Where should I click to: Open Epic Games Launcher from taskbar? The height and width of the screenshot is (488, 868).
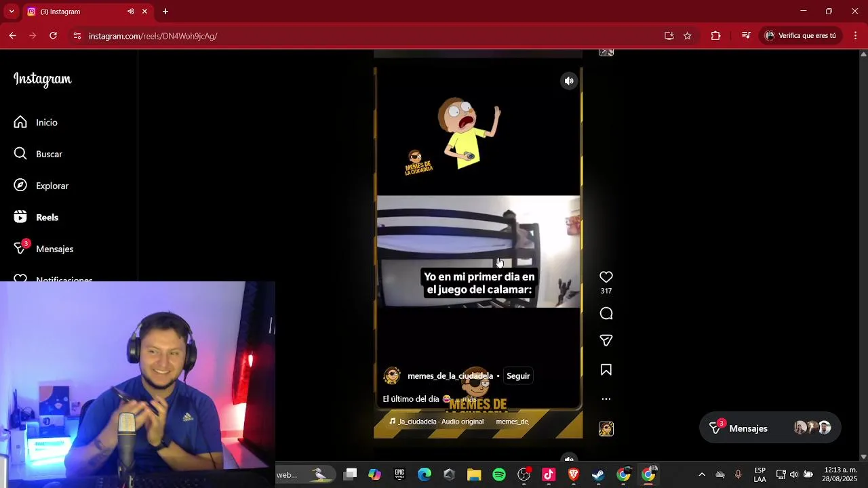(x=399, y=474)
